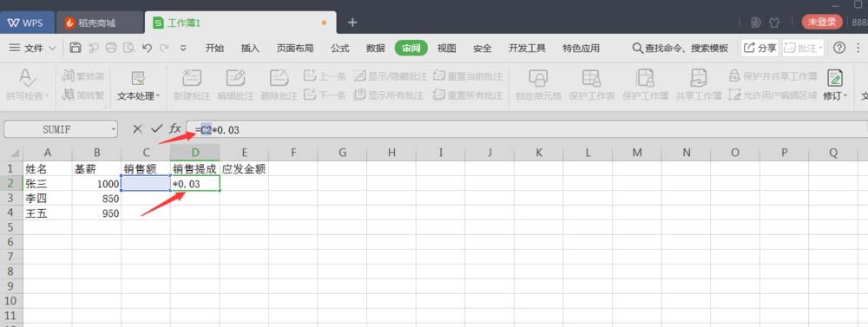This screenshot has width=868, height=327.
Task: Click the 编辑批注 icon
Action: [x=235, y=77]
